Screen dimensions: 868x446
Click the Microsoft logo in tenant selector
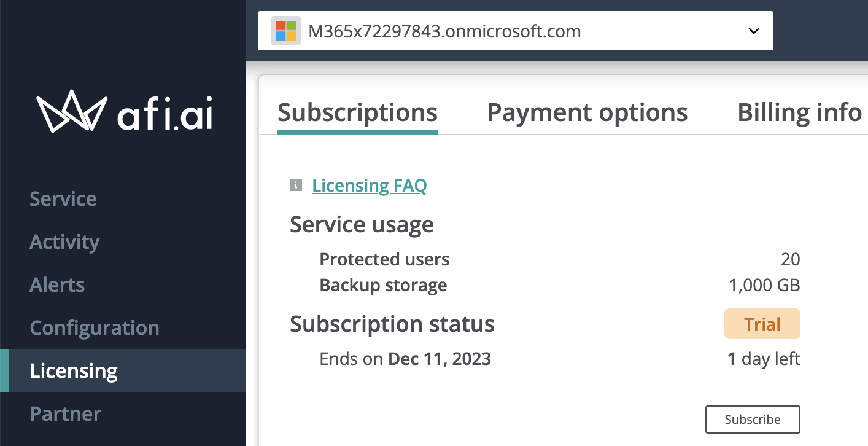click(x=286, y=31)
